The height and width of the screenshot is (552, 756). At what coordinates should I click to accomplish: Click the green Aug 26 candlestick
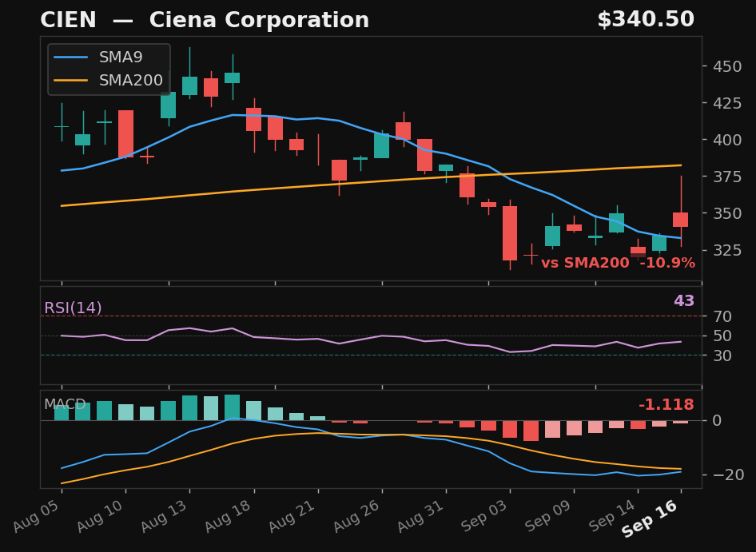pos(382,145)
